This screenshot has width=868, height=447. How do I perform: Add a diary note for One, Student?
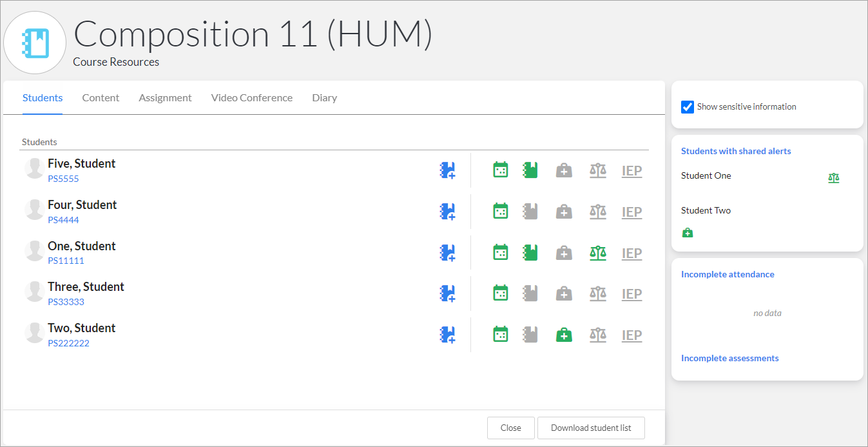448,253
